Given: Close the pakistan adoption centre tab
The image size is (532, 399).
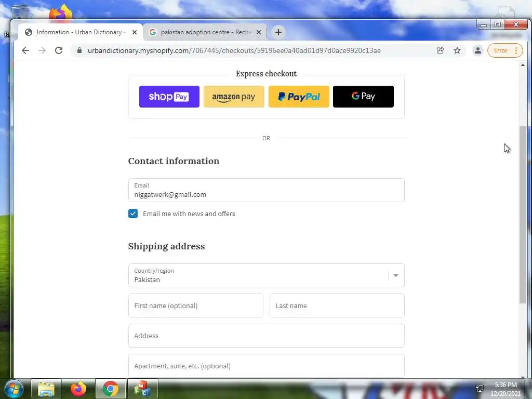Looking at the screenshot, I should 259,32.
